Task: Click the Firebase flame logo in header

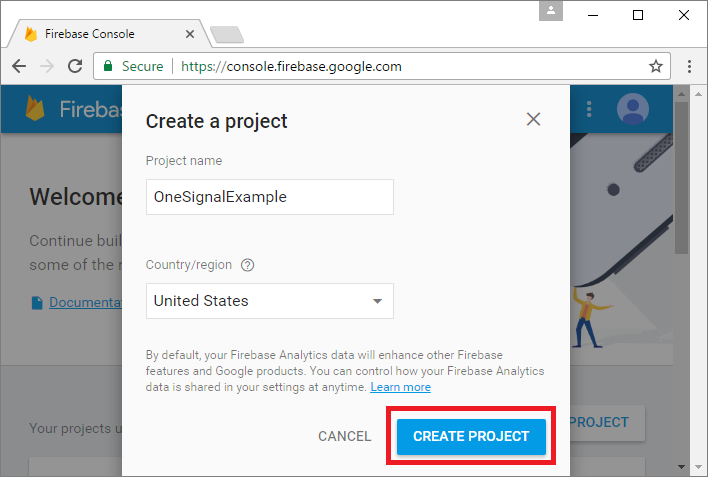Action: (35, 108)
